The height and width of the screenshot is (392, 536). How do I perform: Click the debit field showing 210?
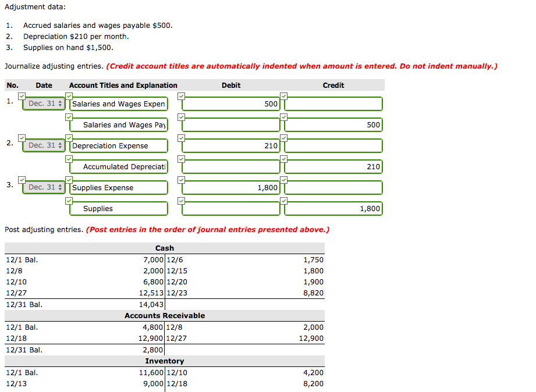[230, 146]
